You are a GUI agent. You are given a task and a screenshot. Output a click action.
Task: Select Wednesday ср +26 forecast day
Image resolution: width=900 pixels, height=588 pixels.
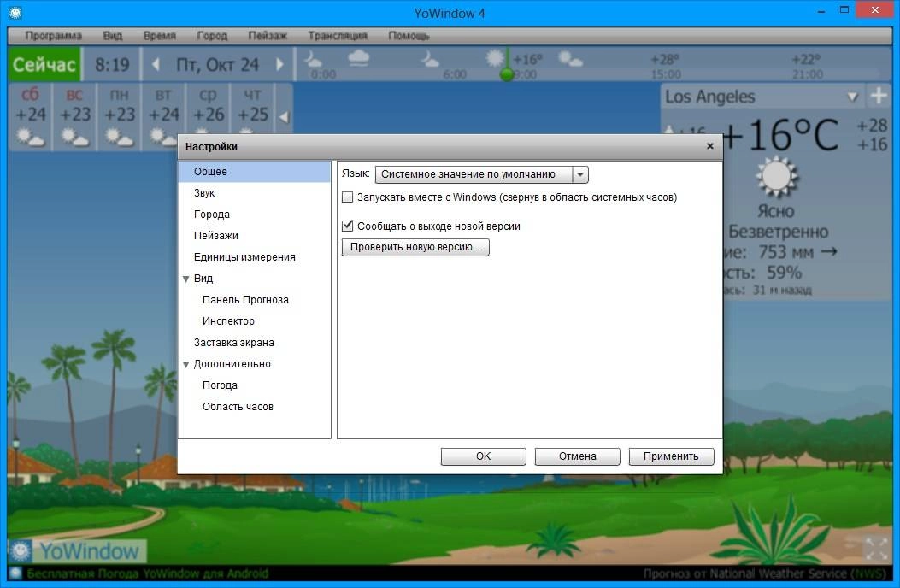click(208, 108)
